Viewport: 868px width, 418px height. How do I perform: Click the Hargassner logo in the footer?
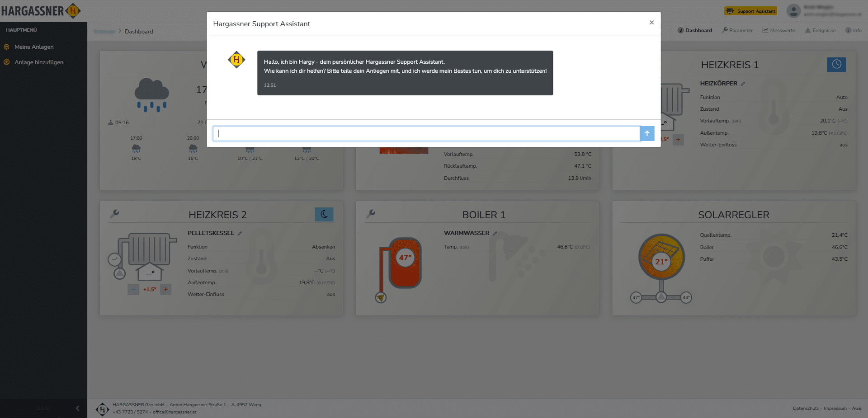pyautogui.click(x=103, y=409)
